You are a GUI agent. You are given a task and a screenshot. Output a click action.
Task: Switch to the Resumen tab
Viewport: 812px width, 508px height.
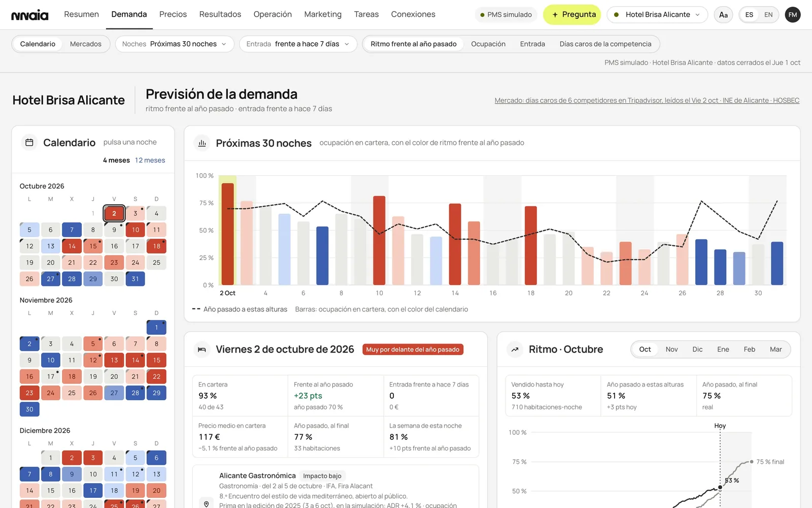81,14
